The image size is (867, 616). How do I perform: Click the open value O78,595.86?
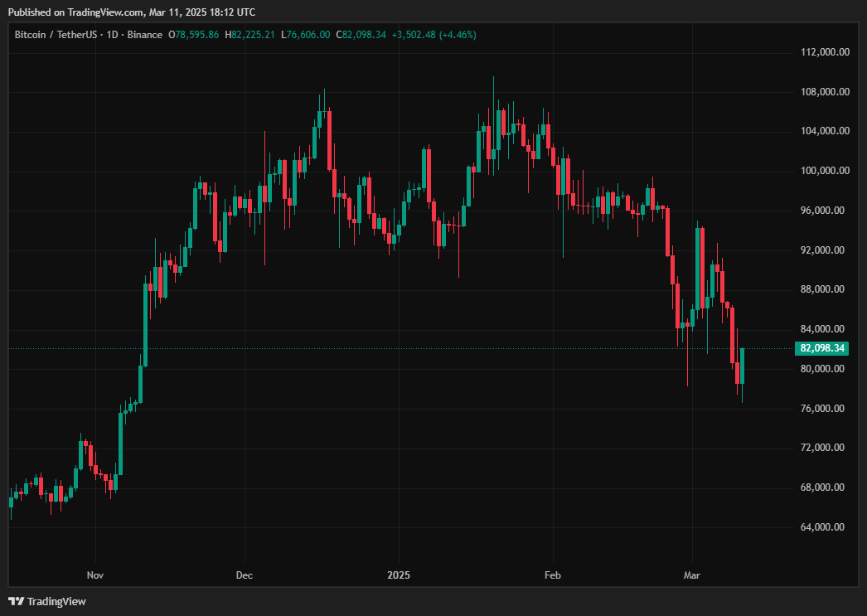click(x=193, y=35)
